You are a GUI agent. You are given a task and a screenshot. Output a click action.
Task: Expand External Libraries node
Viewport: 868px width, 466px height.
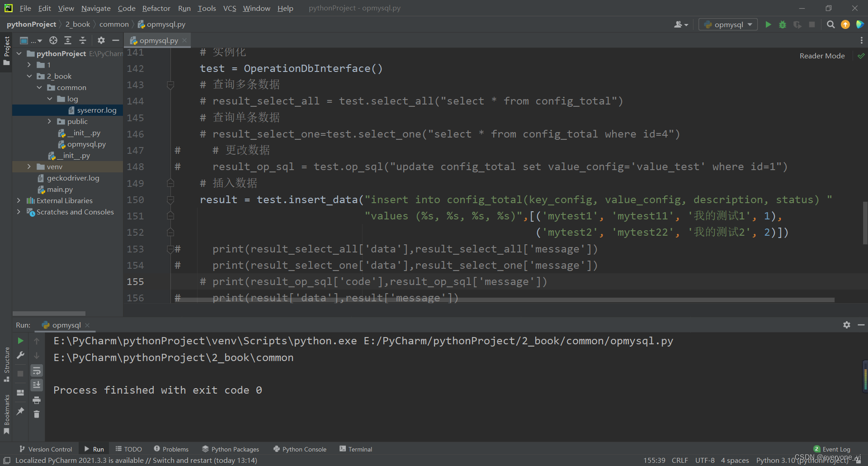19,200
